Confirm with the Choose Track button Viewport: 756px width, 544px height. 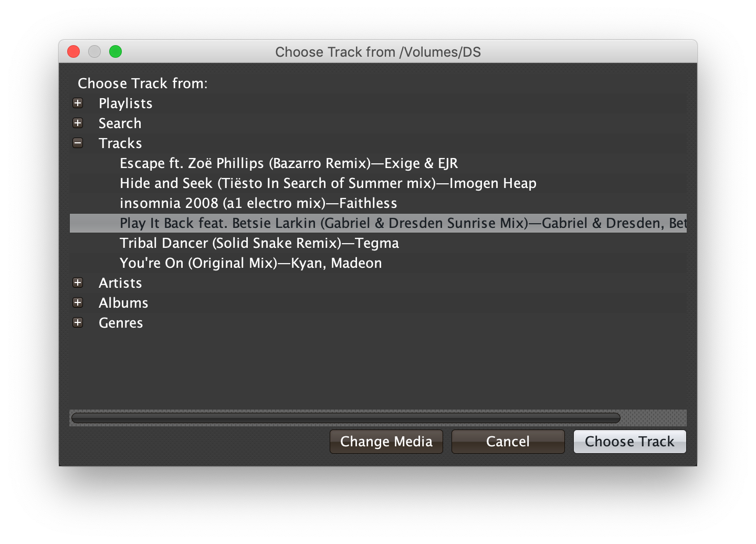[x=630, y=442]
